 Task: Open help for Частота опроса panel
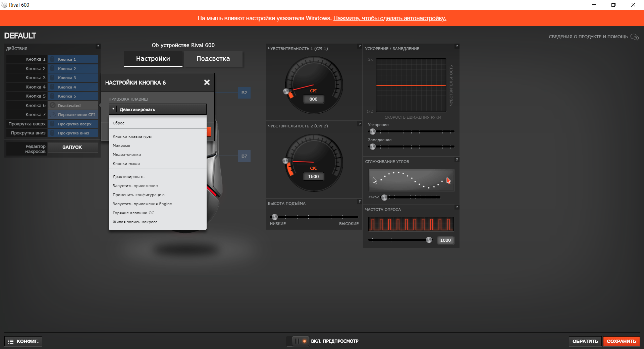457,208
